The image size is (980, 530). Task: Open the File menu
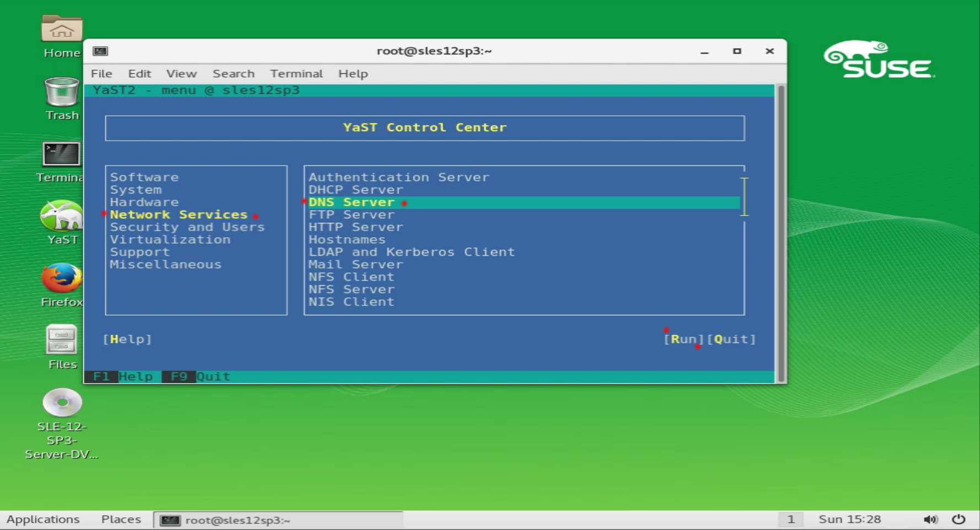coord(101,73)
